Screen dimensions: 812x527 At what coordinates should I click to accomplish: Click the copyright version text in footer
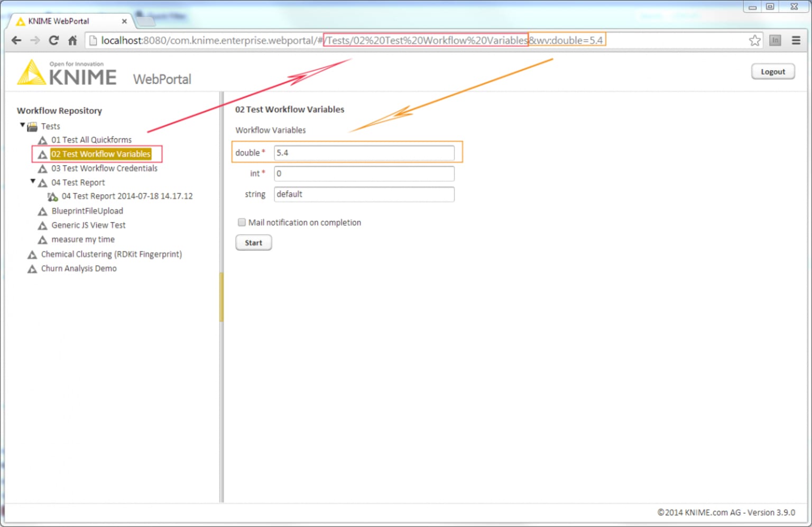(726, 512)
